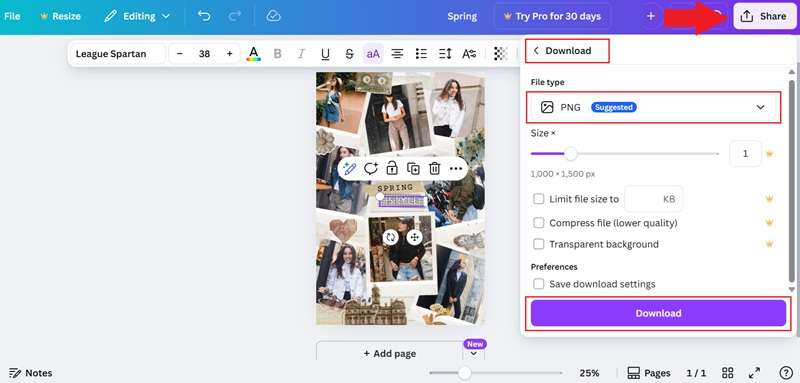This screenshot has height=383, width=800.
Task: Enable Limit file size checkbox
Action: tap(539, 199)
